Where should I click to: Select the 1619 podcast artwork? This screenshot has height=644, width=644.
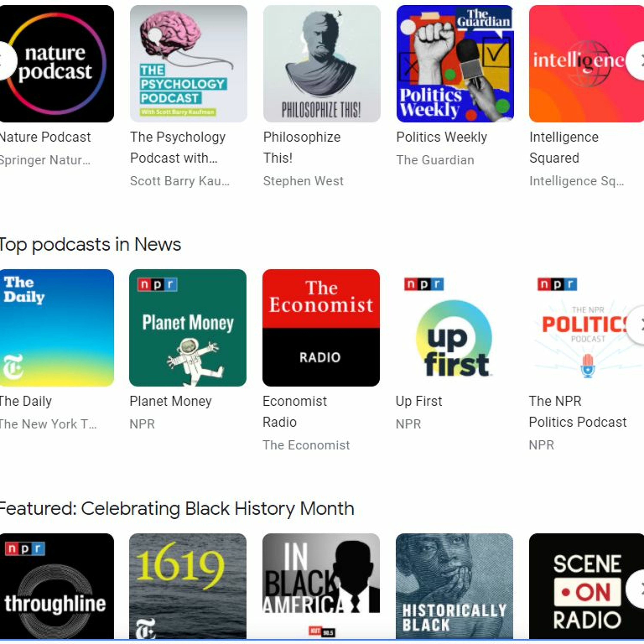pyautogui.click(x=188, y=586)
